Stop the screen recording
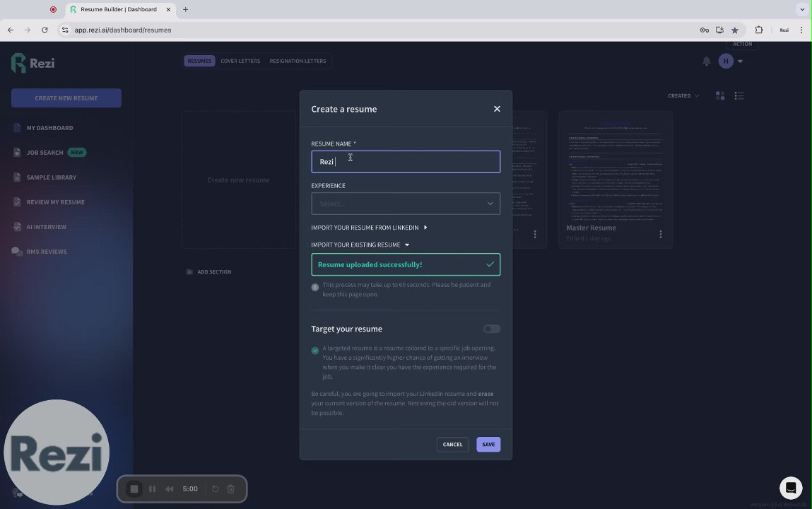 point(134,488)
